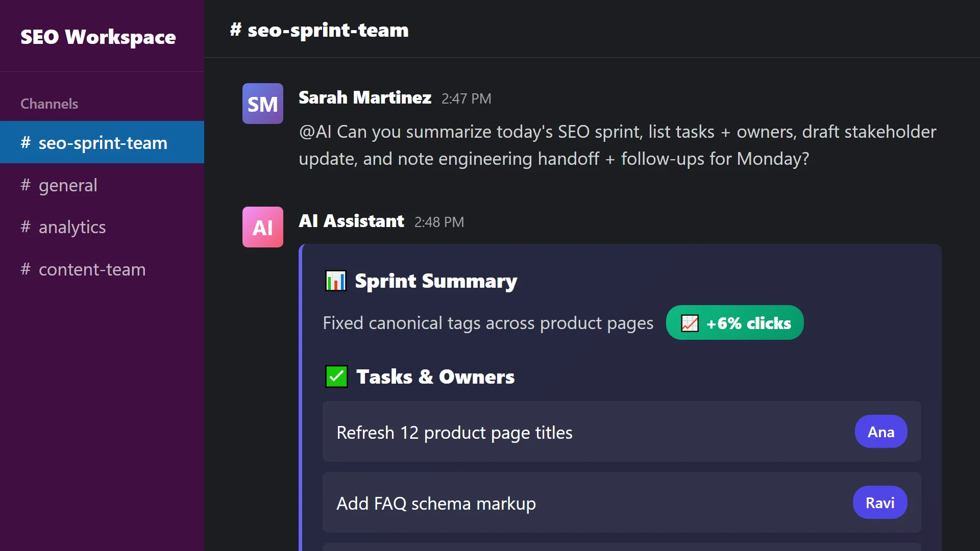The width and height of the screenshot is (980, 551).
Task: Click the Tasks & Owners heading
Action: pos(435,377)
